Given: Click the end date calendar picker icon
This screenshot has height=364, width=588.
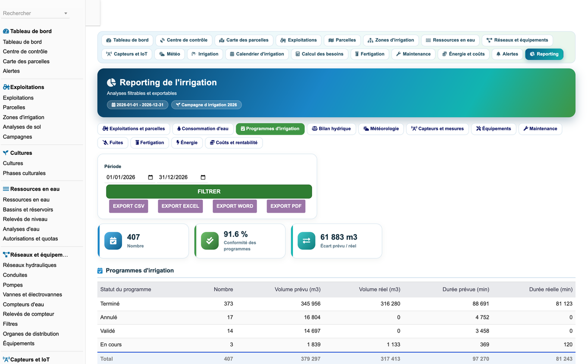Looking at the screenshot, I should [x=203, y=177].
